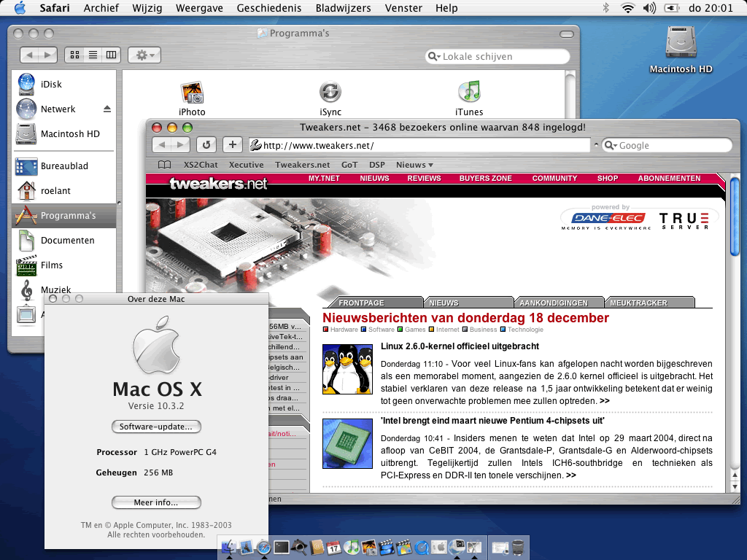Show all bookmarks via book icon
The image size is (747, 560).
tap(164, 165)
